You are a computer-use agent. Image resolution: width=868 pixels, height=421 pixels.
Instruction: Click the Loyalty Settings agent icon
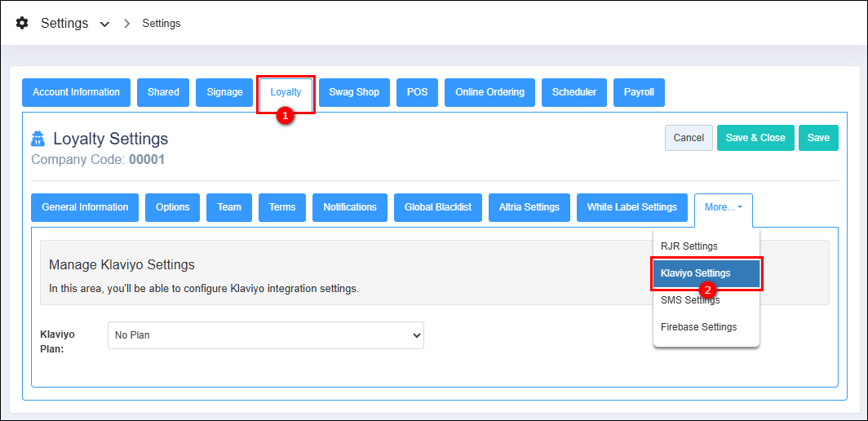coord(38,139)
